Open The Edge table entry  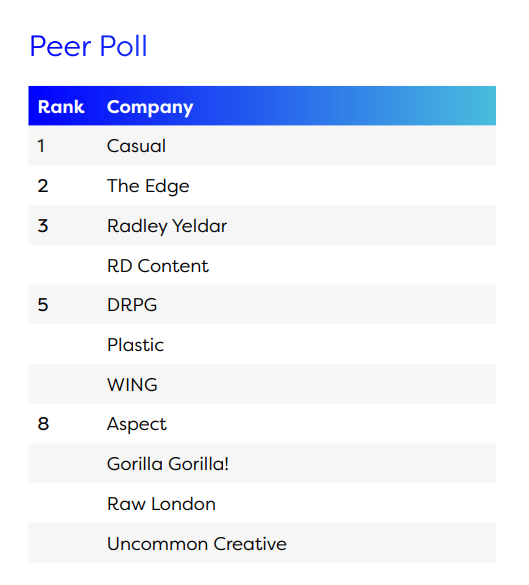coord(148,186)
